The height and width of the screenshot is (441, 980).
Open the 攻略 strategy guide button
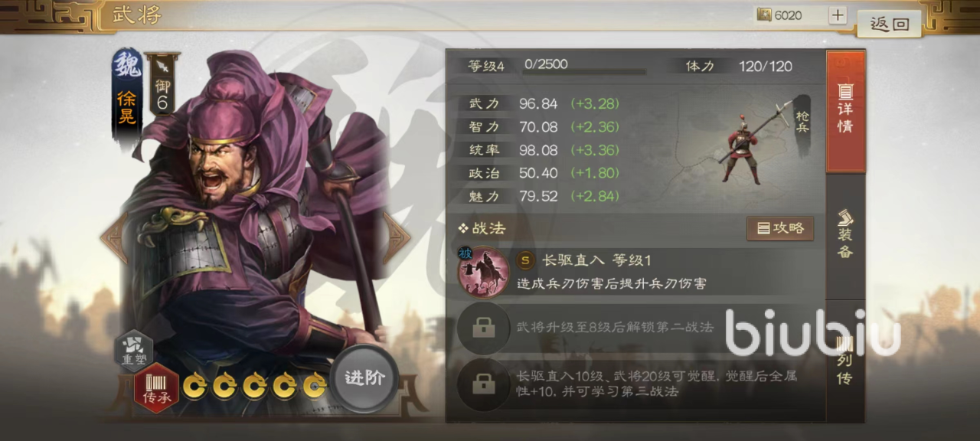coord(780,228)
